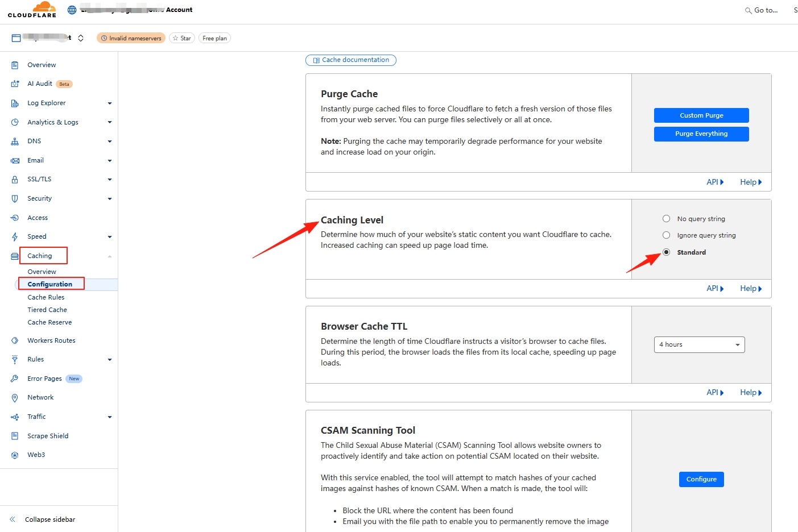Open the Browser Cache TTL dropdown
Screen dimensions: 798x532
[x=699, y=345]
